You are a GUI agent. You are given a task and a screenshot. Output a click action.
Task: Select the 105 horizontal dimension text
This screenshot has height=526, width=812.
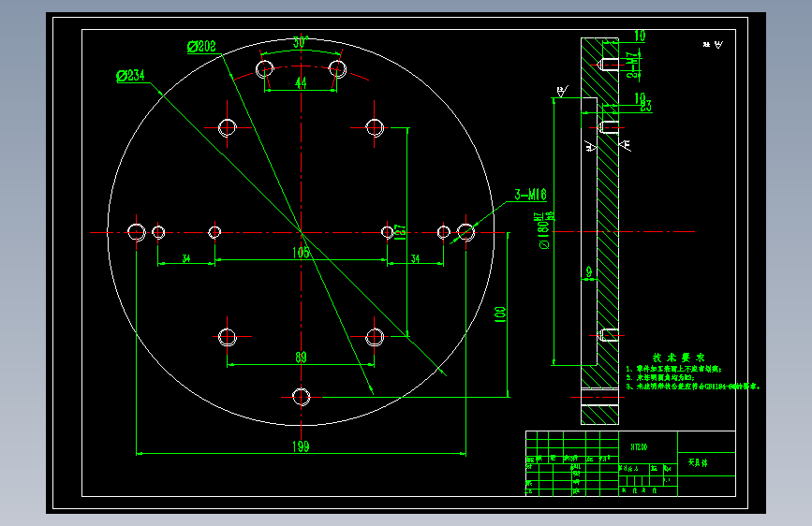tap(302, 252)
